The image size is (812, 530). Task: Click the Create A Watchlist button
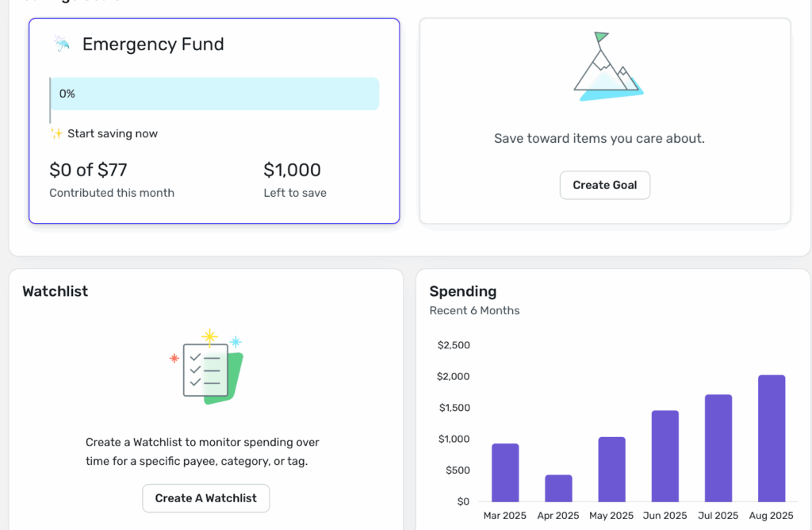(205, 498)
